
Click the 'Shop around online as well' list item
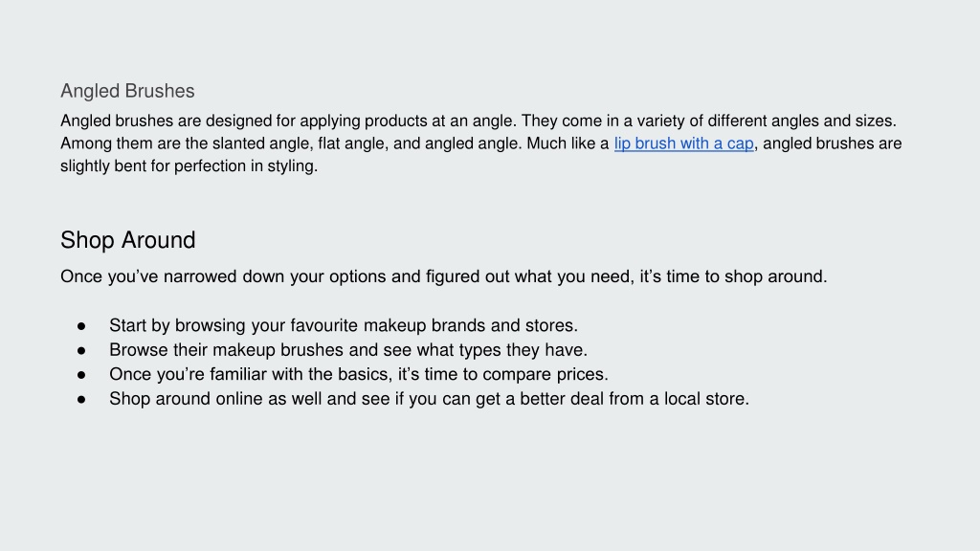[430, 399]
